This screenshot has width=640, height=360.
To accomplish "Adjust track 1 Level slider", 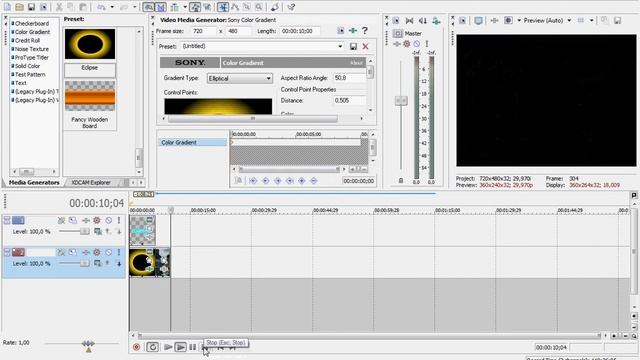I will coord(84,231).
